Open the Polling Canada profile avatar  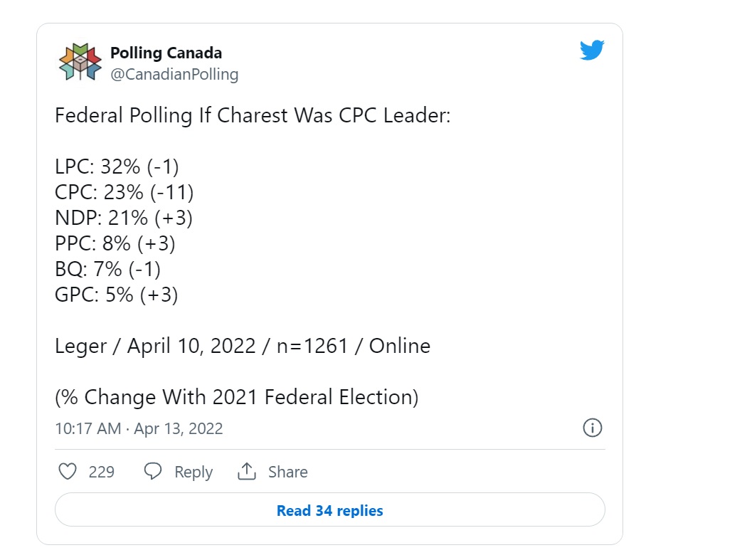80,63
